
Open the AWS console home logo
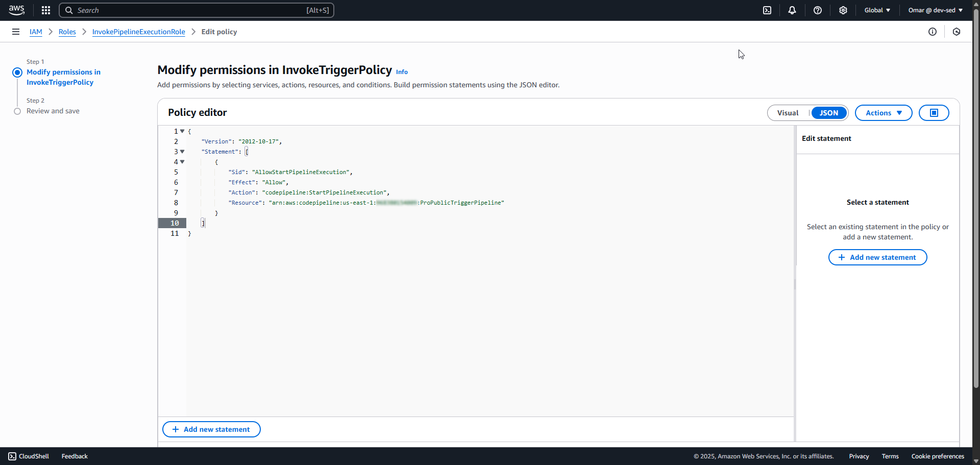16,10
